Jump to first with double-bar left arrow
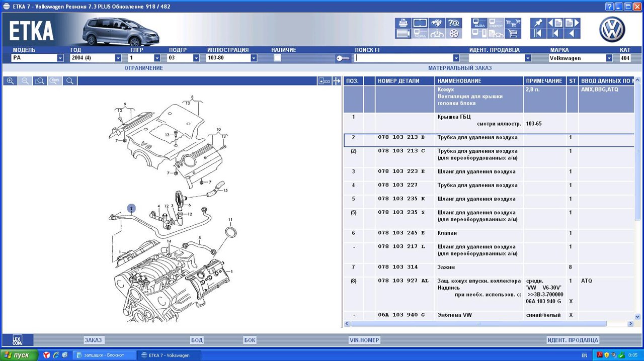 [538, 34]
